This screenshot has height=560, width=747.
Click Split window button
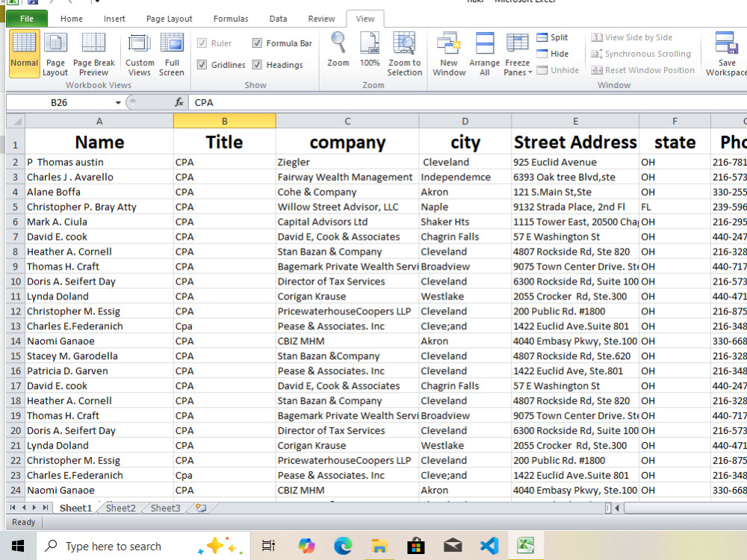point(552,37)
